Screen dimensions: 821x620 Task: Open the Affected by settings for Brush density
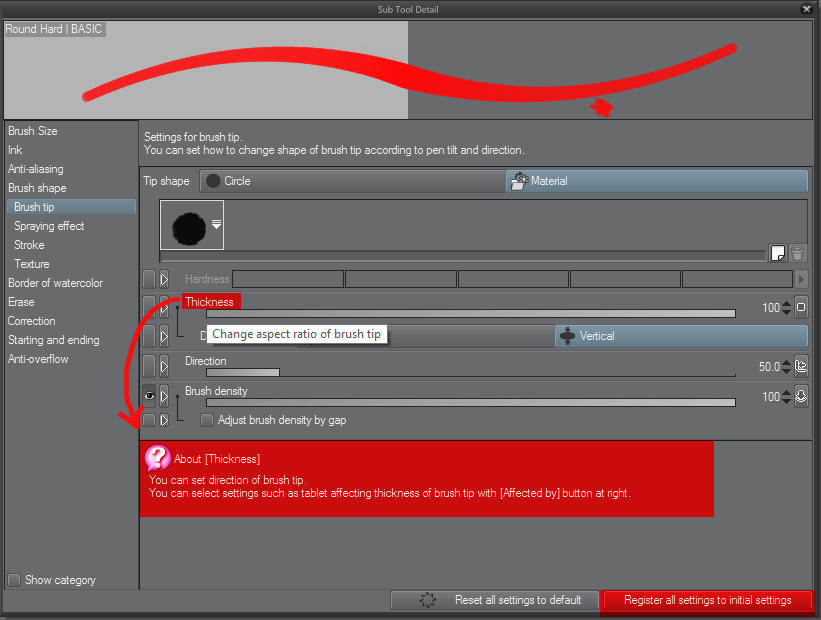click(801, 397)
